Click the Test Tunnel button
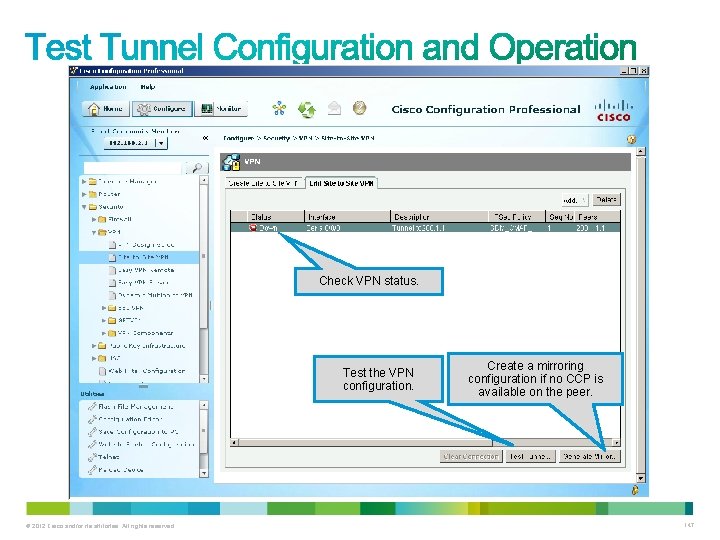This screenshot has width=720, height=540. [530, 456]
